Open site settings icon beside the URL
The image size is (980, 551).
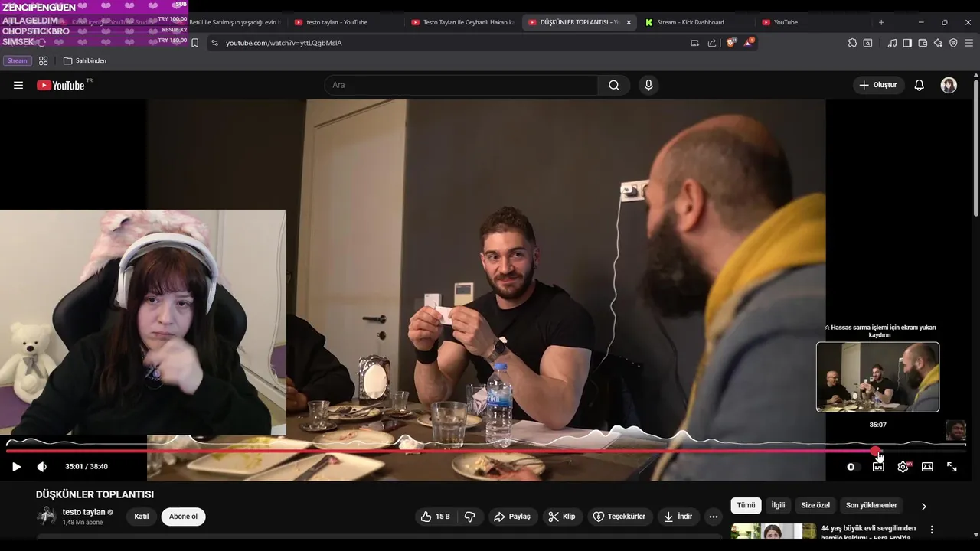pos(214,43)
